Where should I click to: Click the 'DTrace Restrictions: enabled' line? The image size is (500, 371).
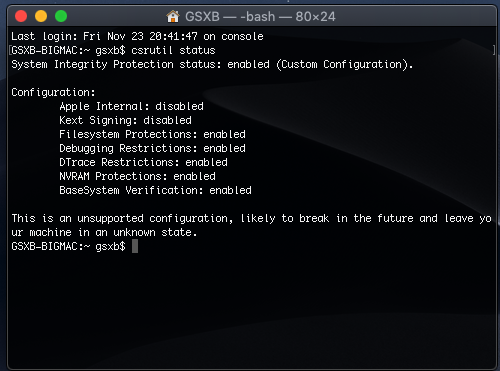pyautogui.click(x=143, y=162)
